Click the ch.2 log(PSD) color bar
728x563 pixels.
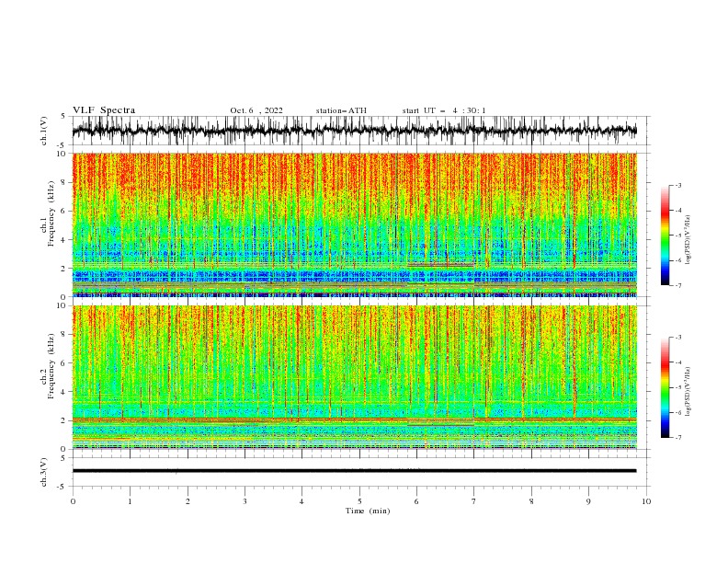point(665,387)
